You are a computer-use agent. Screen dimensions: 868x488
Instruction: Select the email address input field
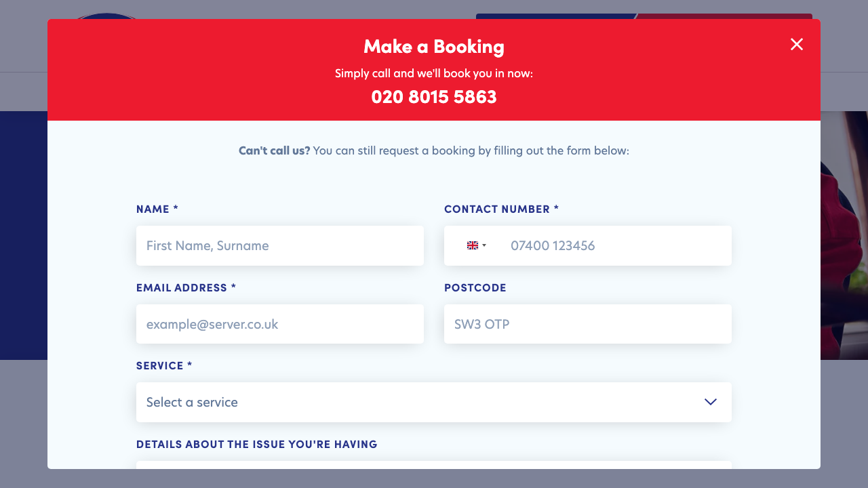click(280, 324)
